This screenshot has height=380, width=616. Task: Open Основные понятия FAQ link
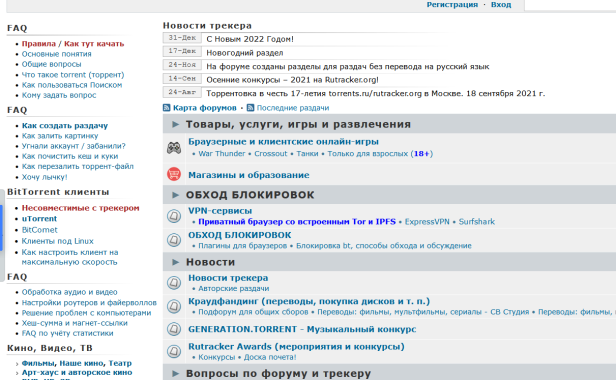(57, 54)
